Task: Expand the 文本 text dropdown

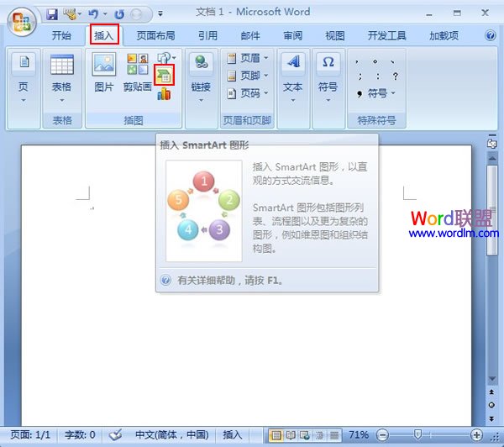Action: pos(293,79)
